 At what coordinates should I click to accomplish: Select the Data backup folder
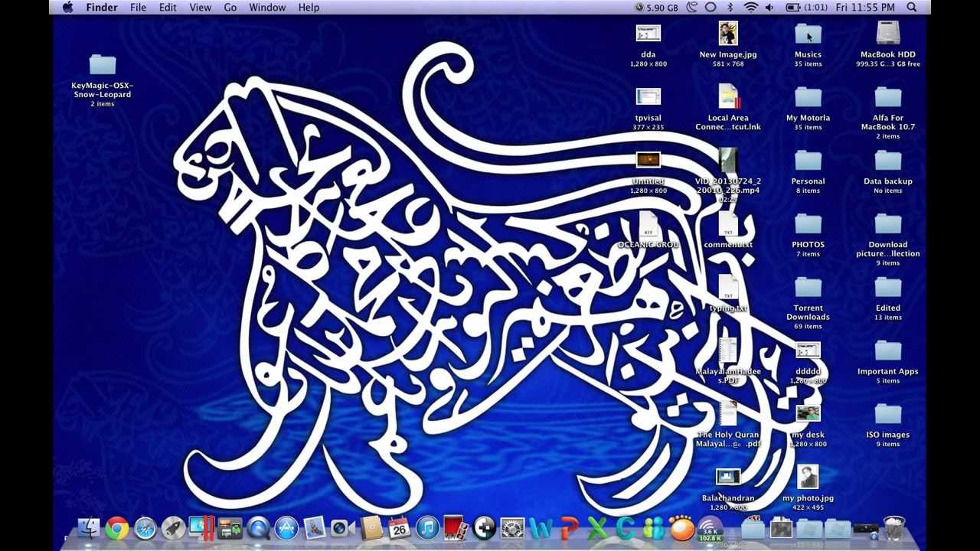[888, 161]
